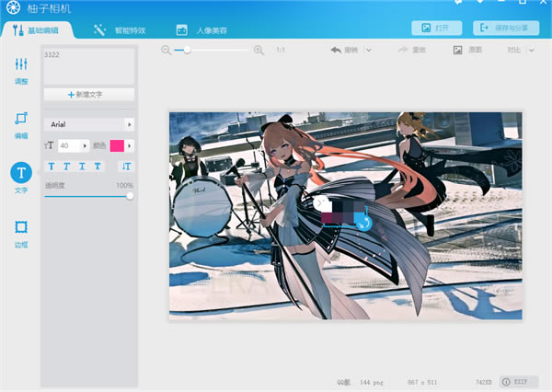Image resolution: width=552 pixels, height=392 pixels.
Task: Switch to the 基础编辑 tab
Action: pos(37,30)
